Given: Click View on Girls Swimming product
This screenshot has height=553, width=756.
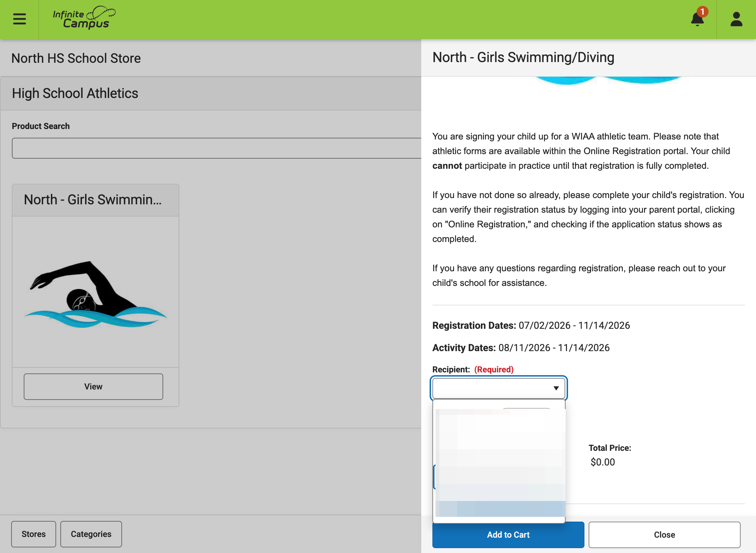Looking at the screenshot, I should pyautogui.click(x=93, y=386).
